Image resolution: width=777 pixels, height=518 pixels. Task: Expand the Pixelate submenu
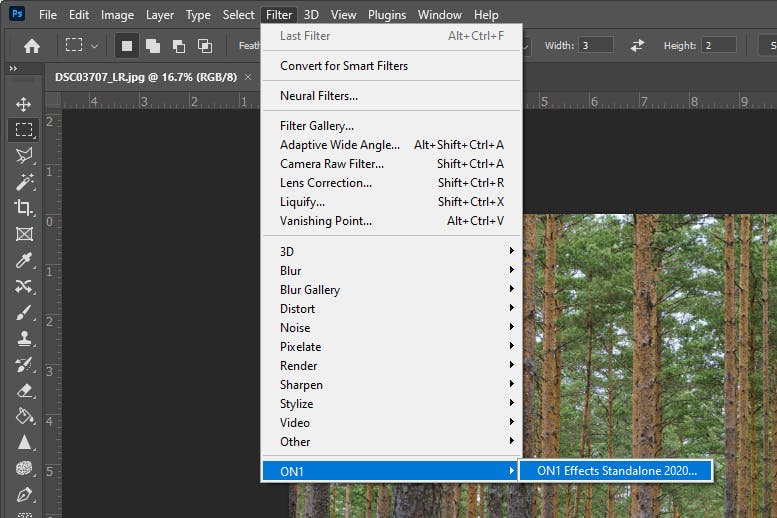coord(391,346)
